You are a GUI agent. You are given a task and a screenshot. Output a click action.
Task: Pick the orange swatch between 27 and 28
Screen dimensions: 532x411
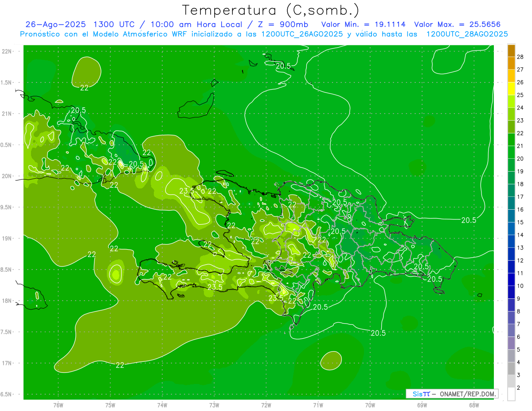pos(511,63)
